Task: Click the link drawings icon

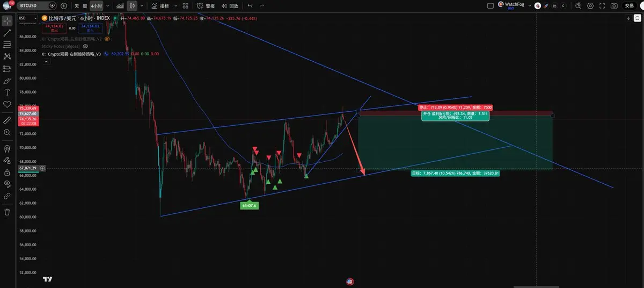Action: (x=7, y=196)
